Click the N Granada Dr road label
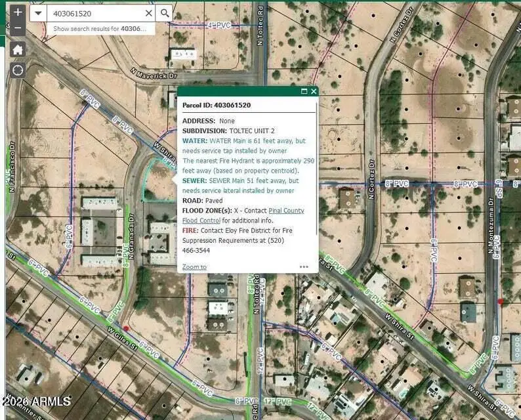Viewport: 521px width, 420px height. pyautogui.click(x=131, y=240)
